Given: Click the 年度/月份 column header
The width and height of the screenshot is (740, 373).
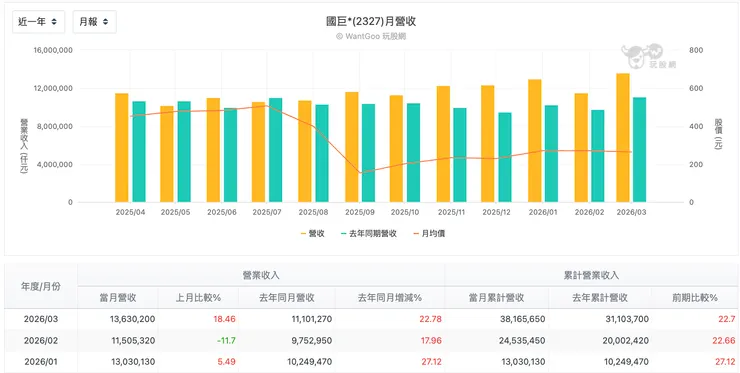Looking at the screenshot, I should coord(41,286).
